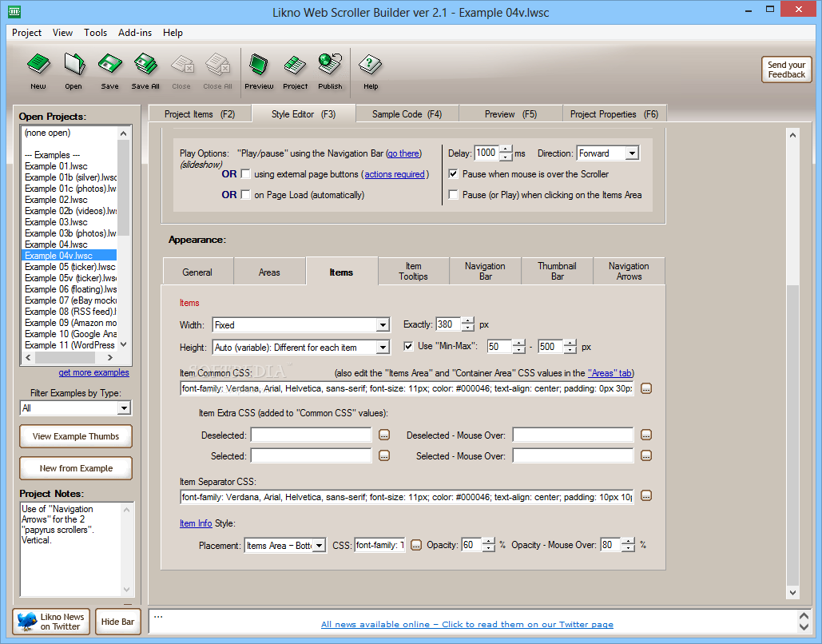The image size is (822, 644).
Task: Toggle the Use Min-Max checkbox
Action: (408, 346)
